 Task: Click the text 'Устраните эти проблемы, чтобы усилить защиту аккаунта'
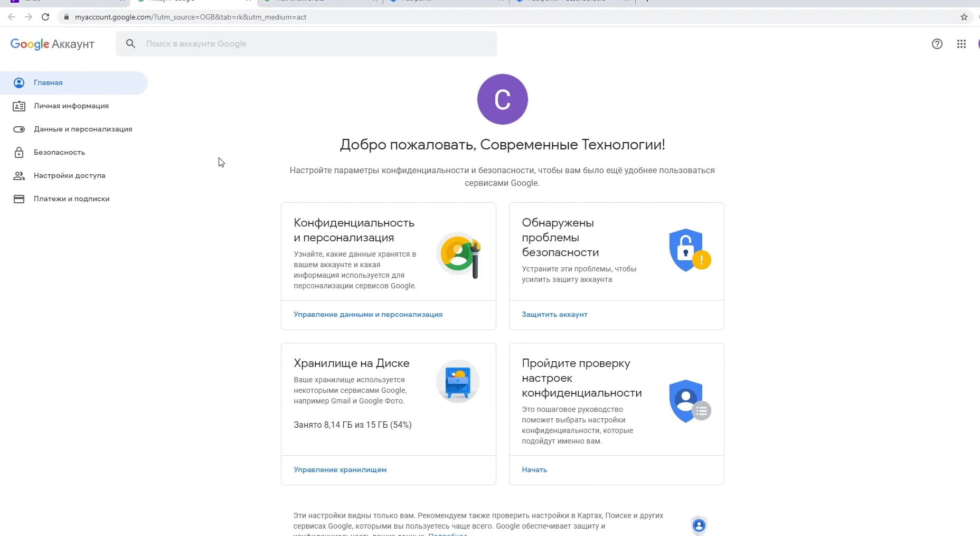[x=579, y=274]
